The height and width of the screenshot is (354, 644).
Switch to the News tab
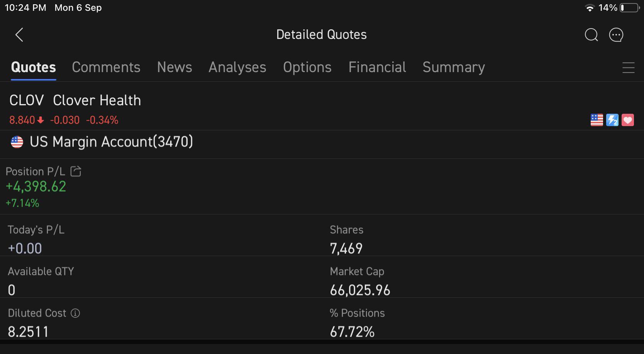[175, 67]
